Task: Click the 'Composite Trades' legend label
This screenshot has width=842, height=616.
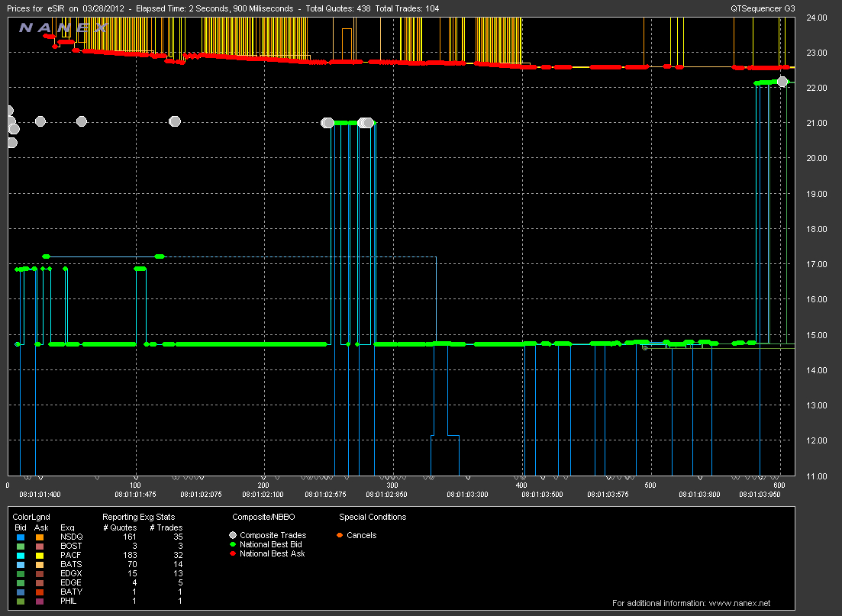Action: (273, 535)
